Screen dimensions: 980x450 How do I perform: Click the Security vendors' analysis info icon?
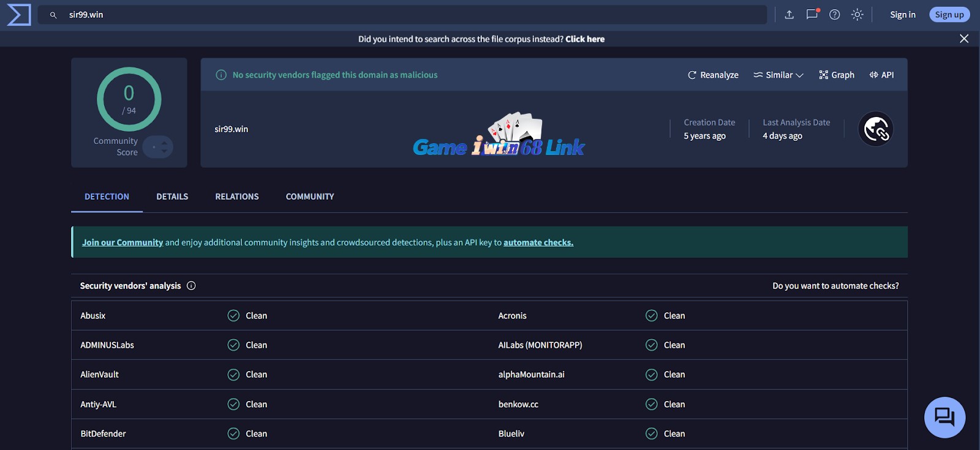click(x=191, y=286)
